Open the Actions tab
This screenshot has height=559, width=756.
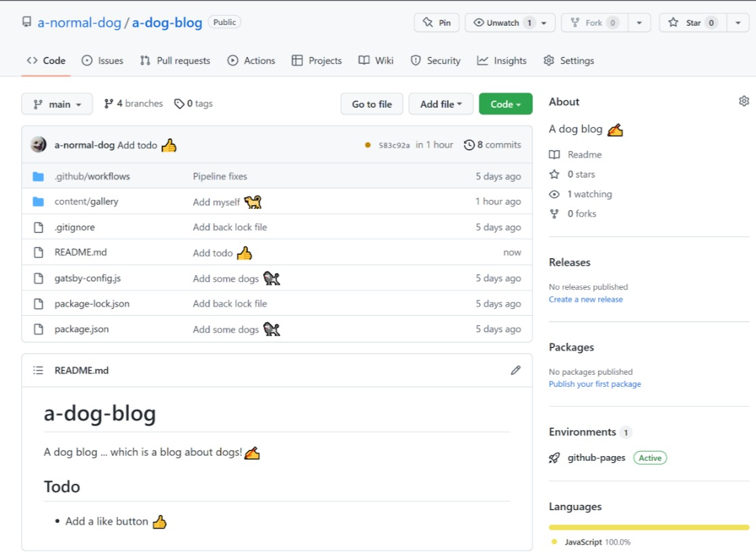point(251,61)
